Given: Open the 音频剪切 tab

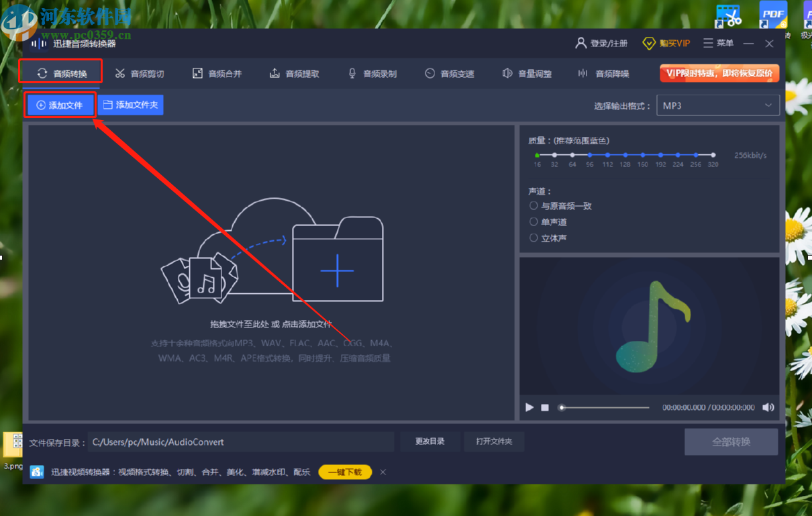Looking at the screenshot, I should tap(139, 73).
